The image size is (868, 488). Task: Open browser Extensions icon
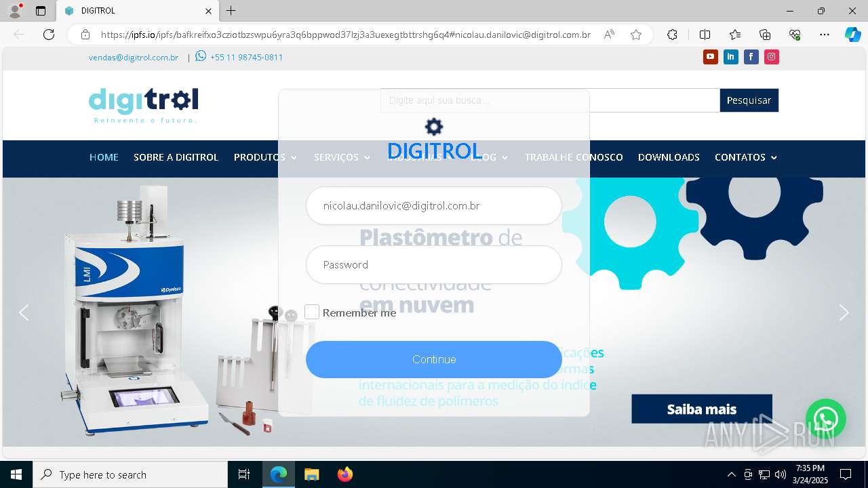[x=672, y=35]
